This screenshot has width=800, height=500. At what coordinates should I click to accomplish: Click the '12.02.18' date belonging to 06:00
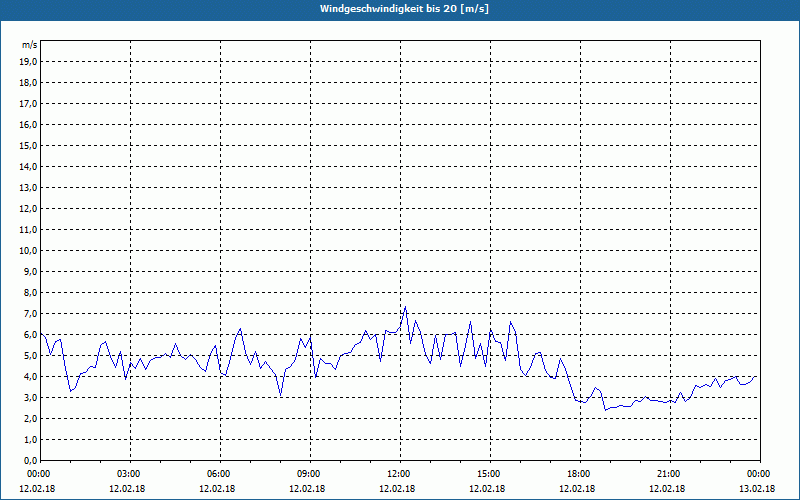(x=217, y=489)
